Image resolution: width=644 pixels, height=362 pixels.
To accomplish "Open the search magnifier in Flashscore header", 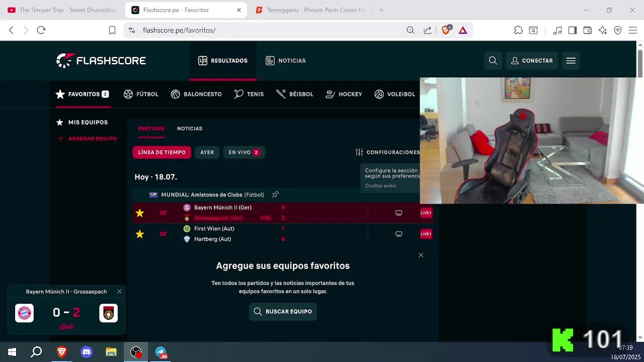I will [x=493, y=61].
